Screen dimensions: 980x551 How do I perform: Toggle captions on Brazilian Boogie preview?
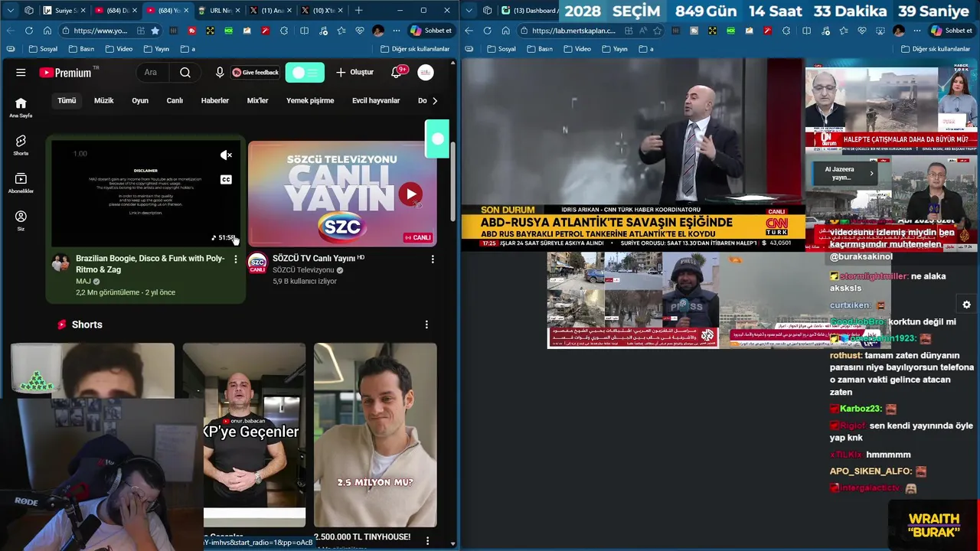226,180
